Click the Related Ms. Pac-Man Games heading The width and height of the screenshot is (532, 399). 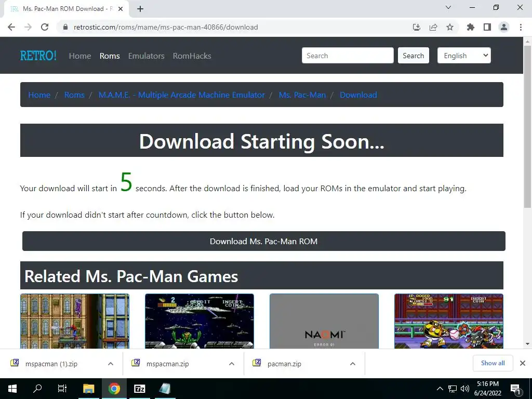[131, 276]
